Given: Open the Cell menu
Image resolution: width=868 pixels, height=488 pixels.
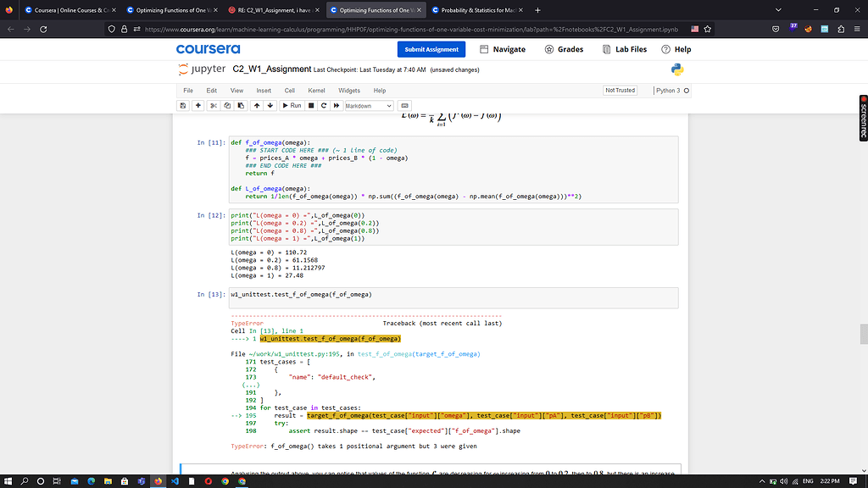Looking at the screenshot, I should [289, 90].
